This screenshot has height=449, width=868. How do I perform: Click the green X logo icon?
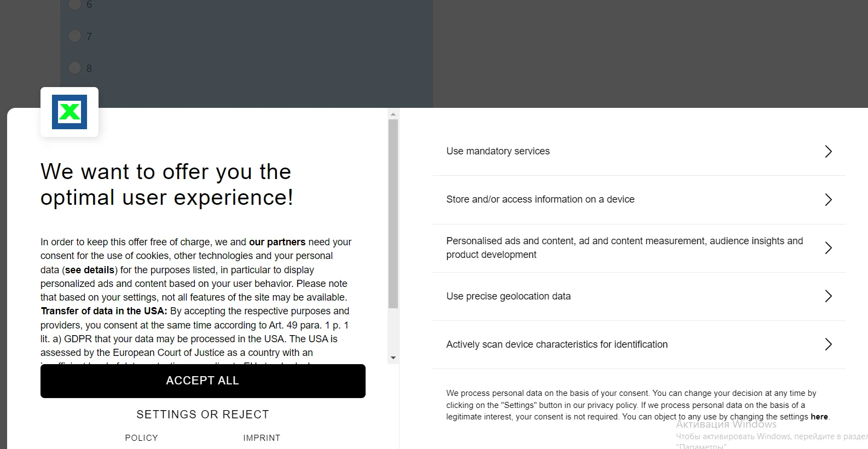(x=70, y=112)
